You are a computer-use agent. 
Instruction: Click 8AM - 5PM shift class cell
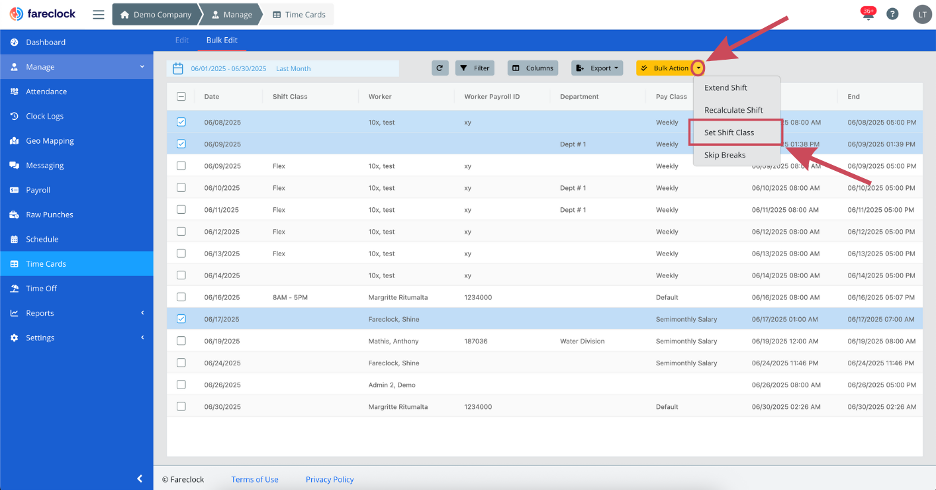point(290,297)
